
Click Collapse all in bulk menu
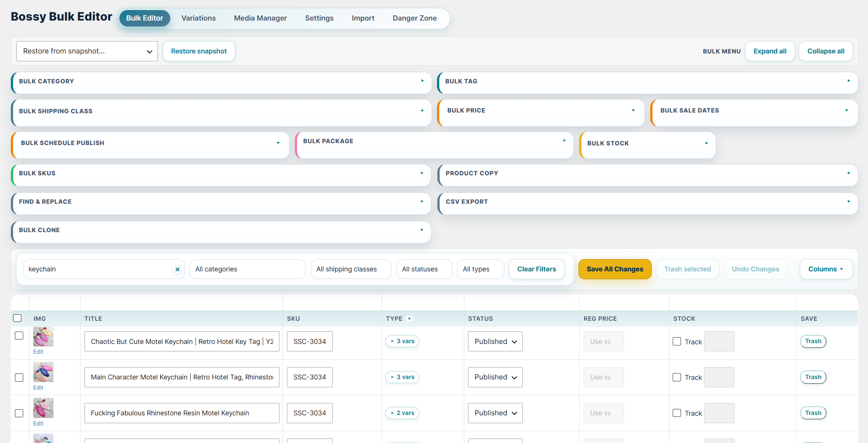(826, 51)
